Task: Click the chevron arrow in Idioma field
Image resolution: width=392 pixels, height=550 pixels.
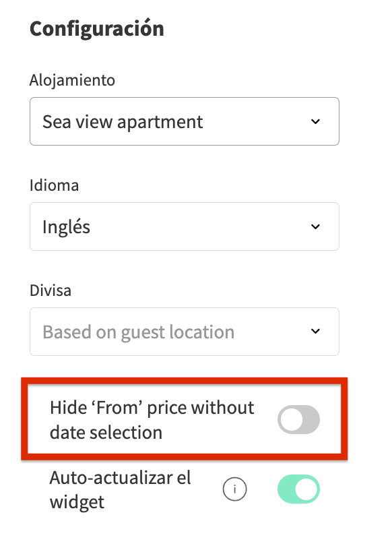Action: pyautogui.click(x=316, y=226)
